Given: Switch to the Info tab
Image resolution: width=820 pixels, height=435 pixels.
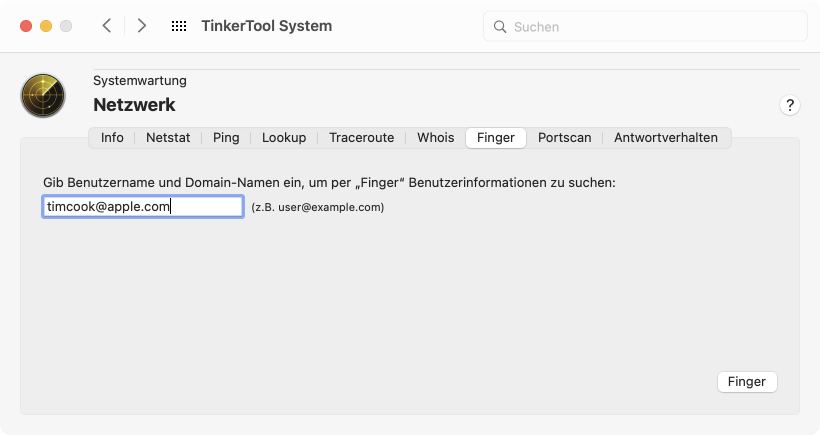Looking at the screenshot, I should pos(112,138).
